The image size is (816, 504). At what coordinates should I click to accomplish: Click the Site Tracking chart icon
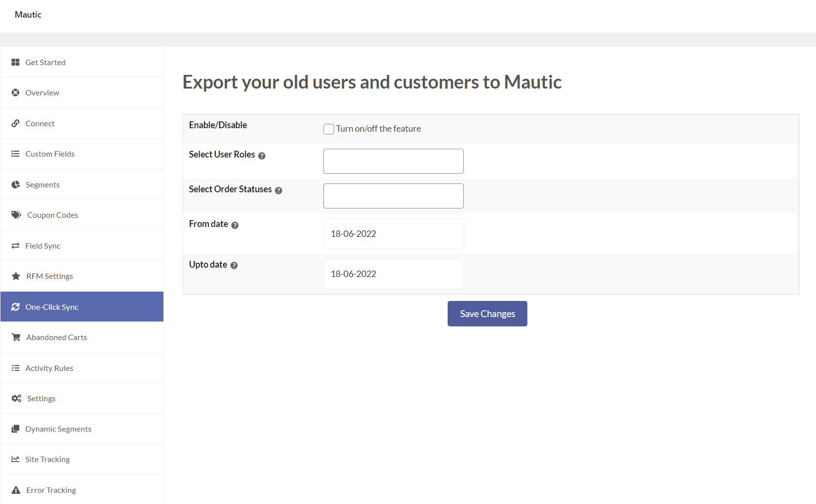16,459
